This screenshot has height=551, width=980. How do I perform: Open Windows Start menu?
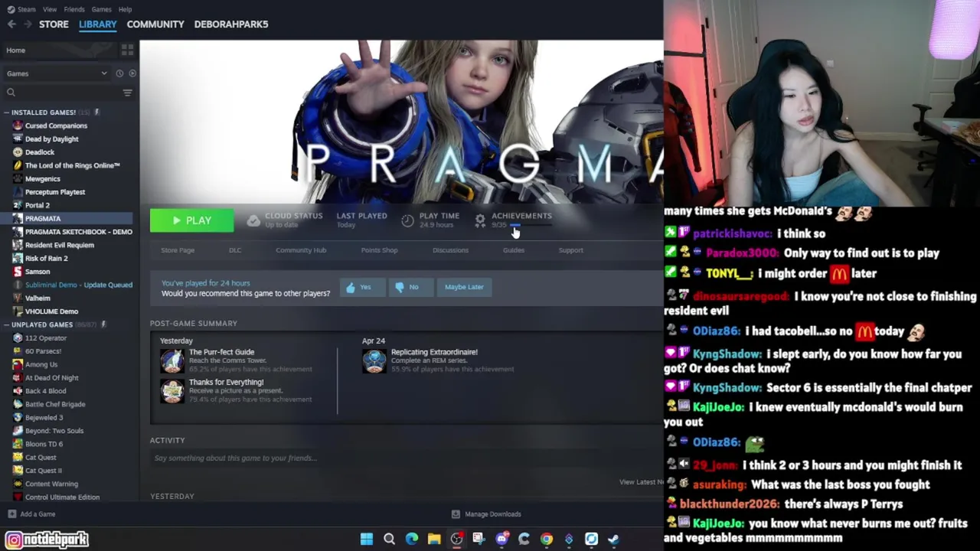367,540
